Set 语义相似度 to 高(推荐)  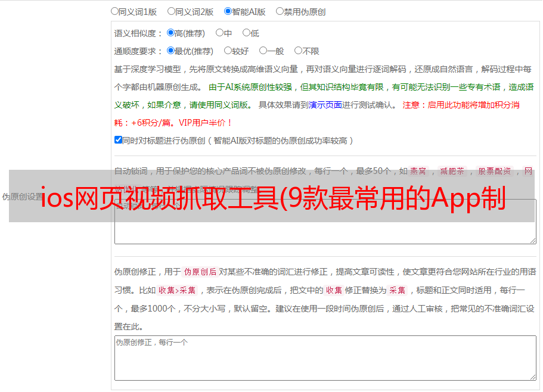171,33
